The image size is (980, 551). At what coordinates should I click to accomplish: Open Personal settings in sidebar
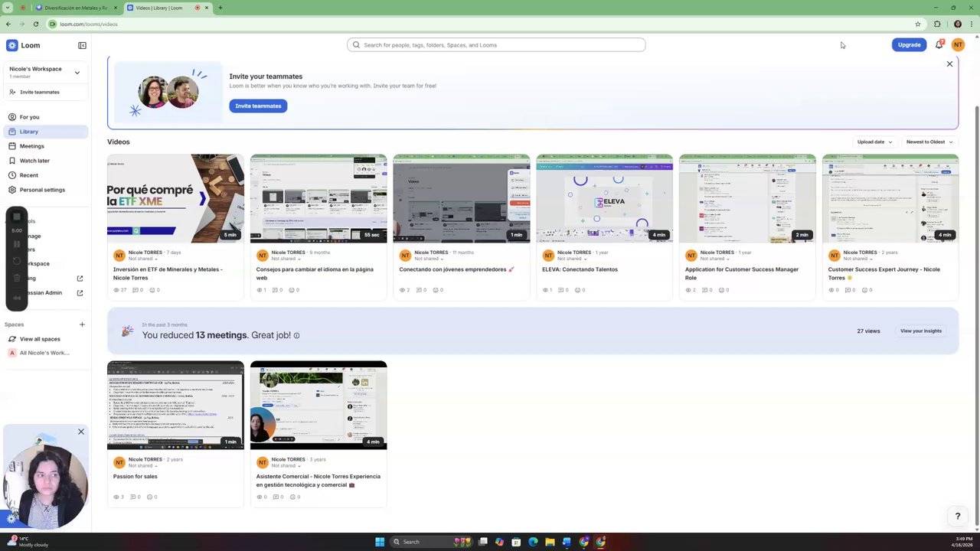pos(44,190)
